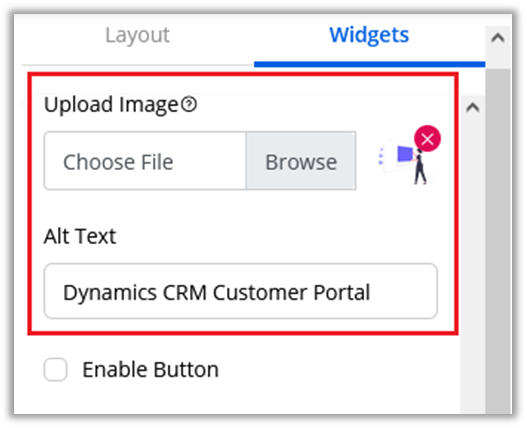Click the Enable Button label text
The height and width of the screenshot is (428, 527).
click(x=151, y=369)
